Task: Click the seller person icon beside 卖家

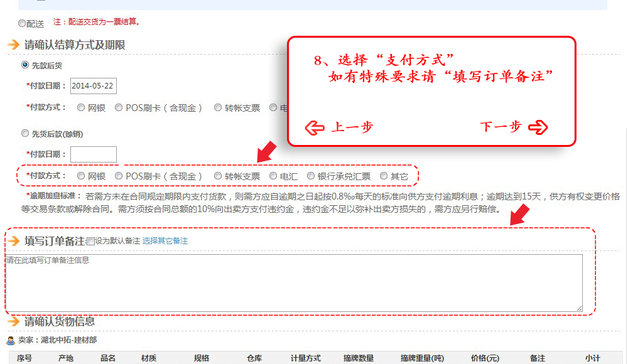Action: point(11,340)
